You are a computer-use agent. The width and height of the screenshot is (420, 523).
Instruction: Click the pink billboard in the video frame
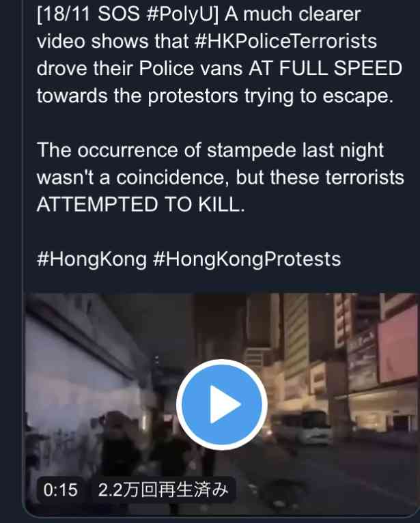click(x=397, y=344)
